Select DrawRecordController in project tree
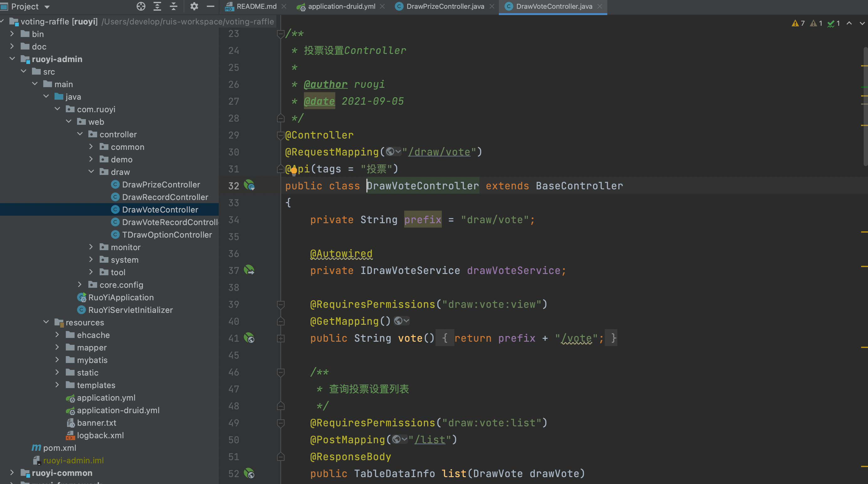Image resolution: width=868 pixels, height=484 pixels. [165, 197]
